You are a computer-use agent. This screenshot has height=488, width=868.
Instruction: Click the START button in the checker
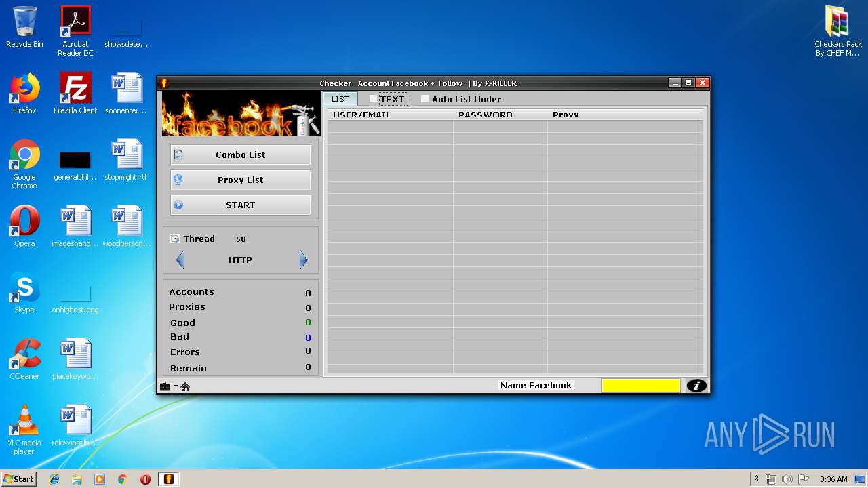point(241,205)
